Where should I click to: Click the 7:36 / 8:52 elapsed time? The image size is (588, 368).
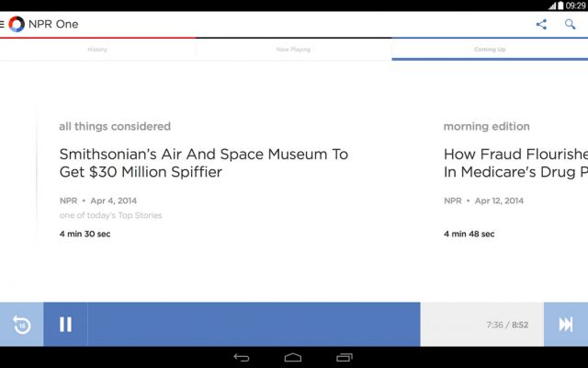coord(507,325)
